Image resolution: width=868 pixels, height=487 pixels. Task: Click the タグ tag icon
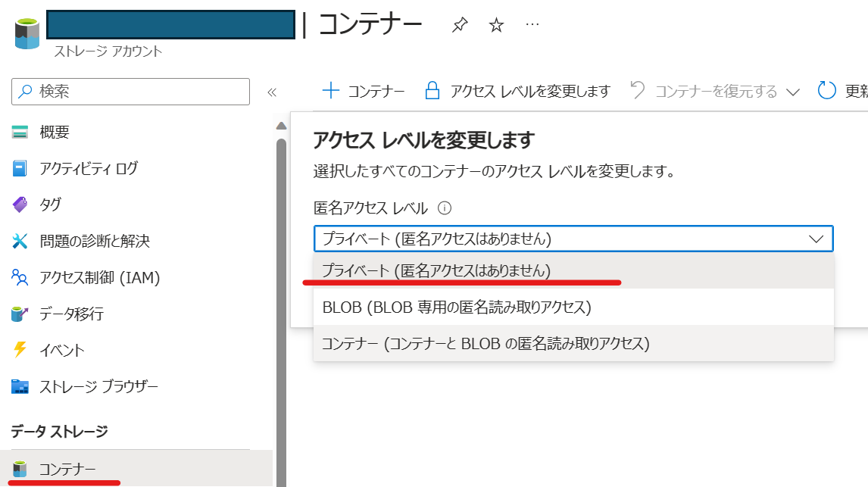[20, 204]
